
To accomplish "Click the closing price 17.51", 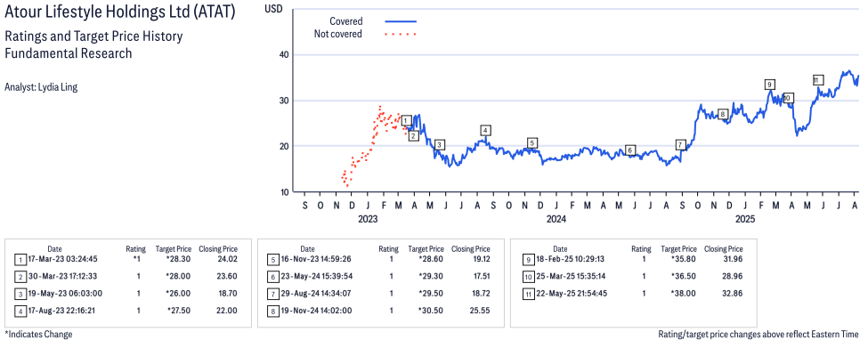I will pos(480,276).
